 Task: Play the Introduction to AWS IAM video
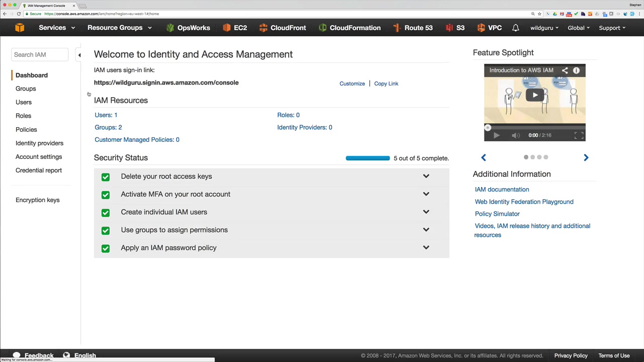535,95
